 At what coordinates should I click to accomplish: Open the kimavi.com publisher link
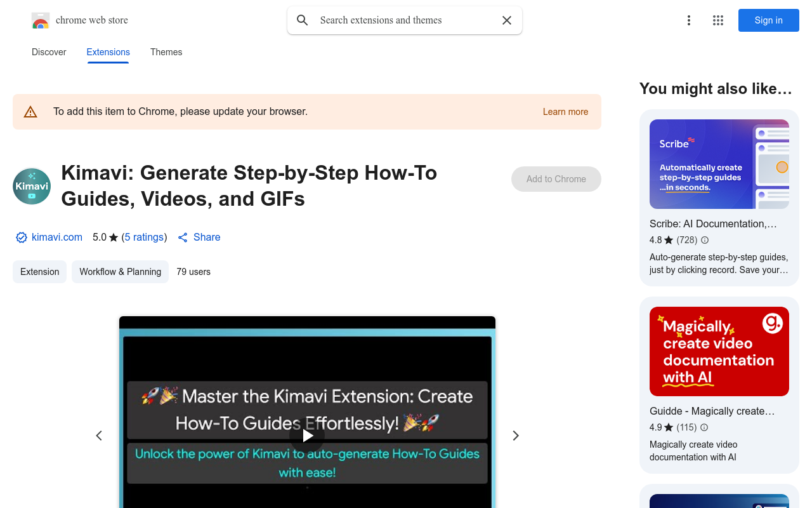(57, 237)
